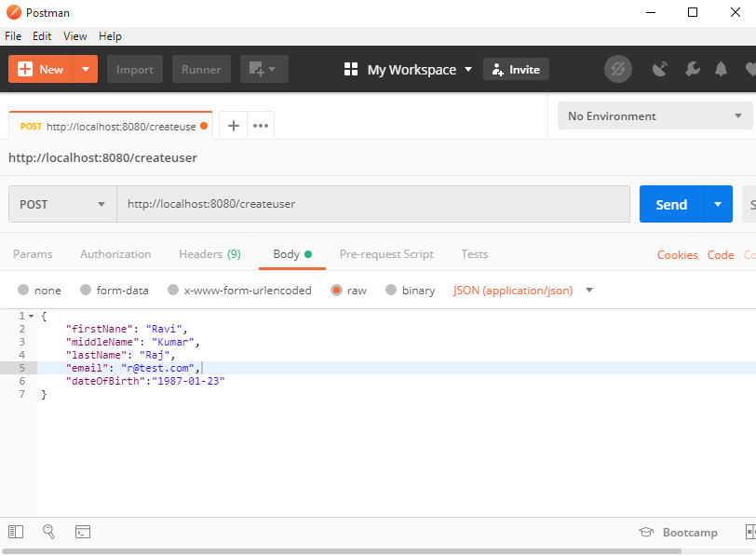Image resolution: width=756 pixels, height=556 pixels.
Task: Open a new request tab with plus
Action: tap(233, 125)
